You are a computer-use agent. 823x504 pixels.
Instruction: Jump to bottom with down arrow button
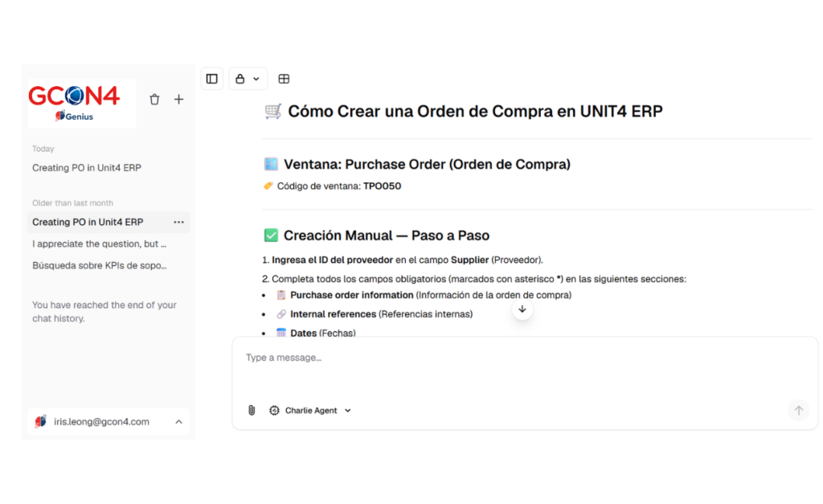point(522,309)
